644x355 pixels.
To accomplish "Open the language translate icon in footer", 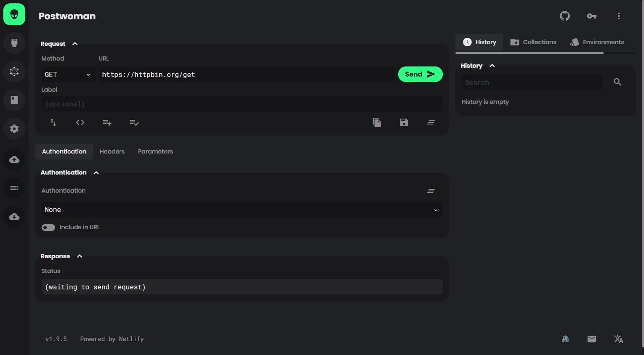I will click(x=619, y=339).
